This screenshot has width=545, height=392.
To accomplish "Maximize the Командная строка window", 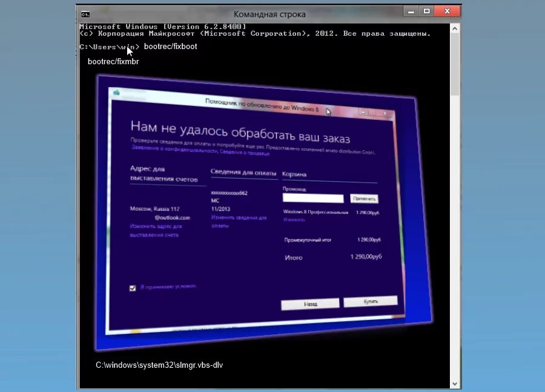I will pyautogui.click(x=426, y=12).
